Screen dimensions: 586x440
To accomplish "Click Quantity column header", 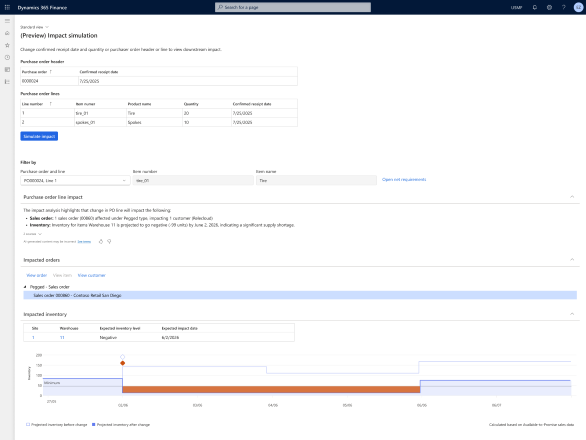I will pyautogui.click(x=191, y=104).
